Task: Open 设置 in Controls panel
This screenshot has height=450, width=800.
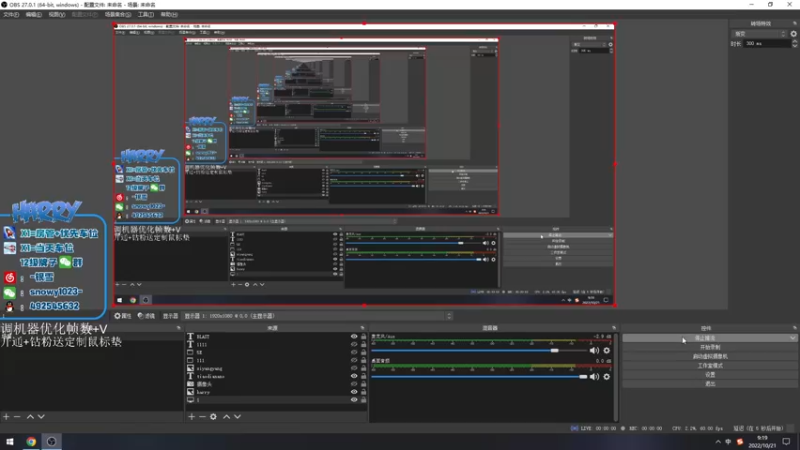Action: (710, 374)
